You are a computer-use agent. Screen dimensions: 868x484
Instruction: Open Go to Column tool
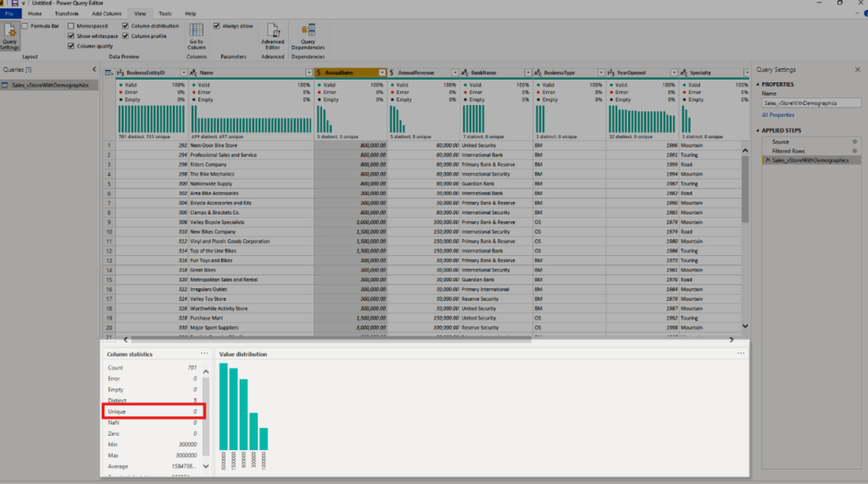196,36
